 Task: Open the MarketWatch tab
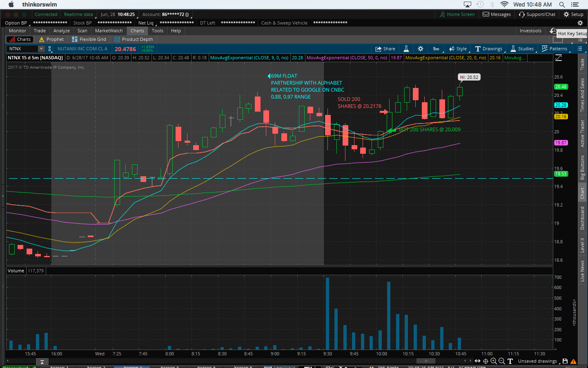pyautogui.click(x=109, y=31)
